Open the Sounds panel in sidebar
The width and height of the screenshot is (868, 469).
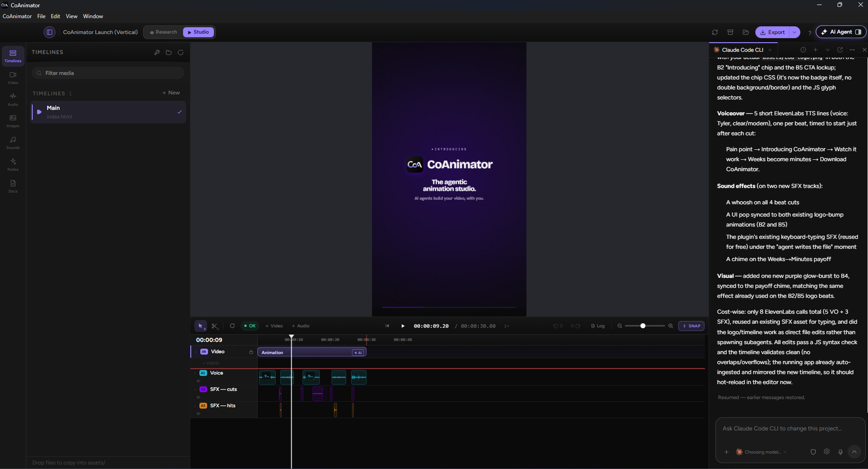pyautogui.click(x=13, y=143)
